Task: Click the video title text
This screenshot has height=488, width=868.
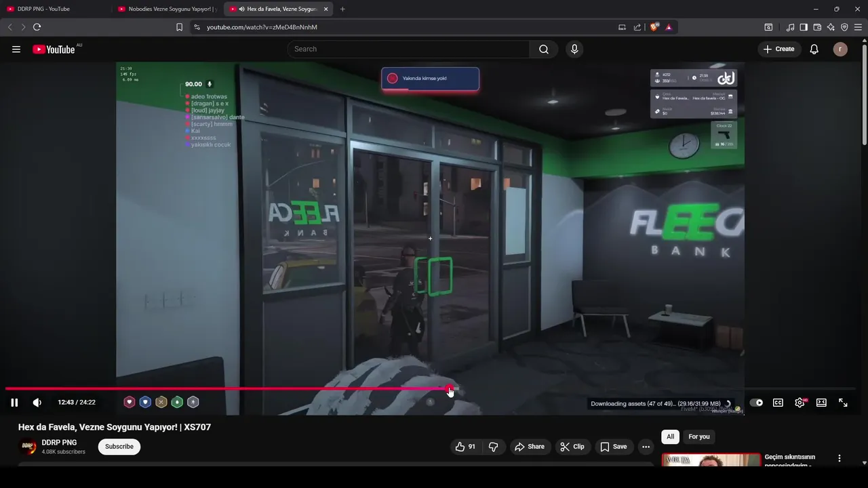Action: (115, 427)
